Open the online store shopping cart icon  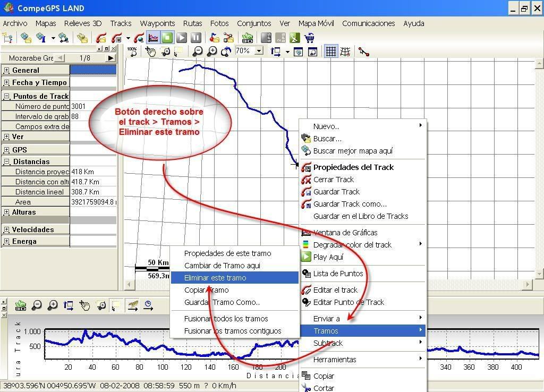pyautogui.click(x=309, y=38)
